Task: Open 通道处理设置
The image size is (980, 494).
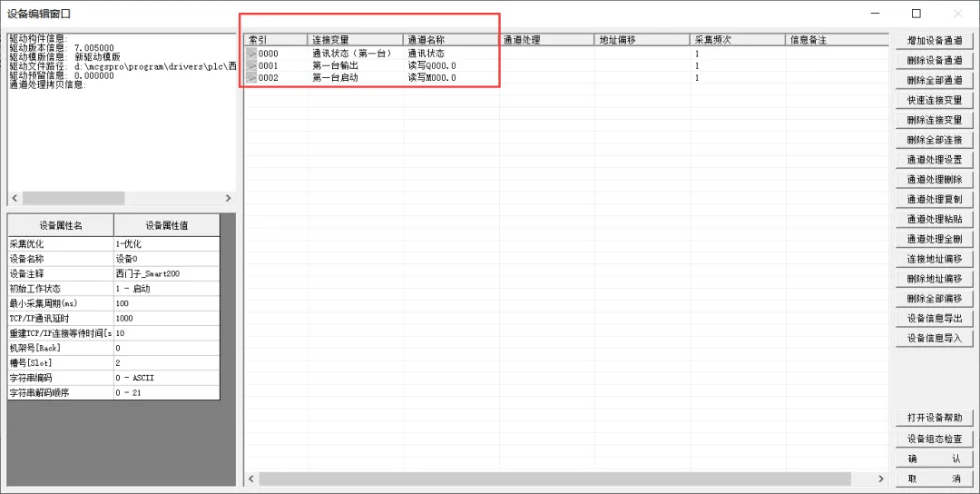Action: pos(934,160)
